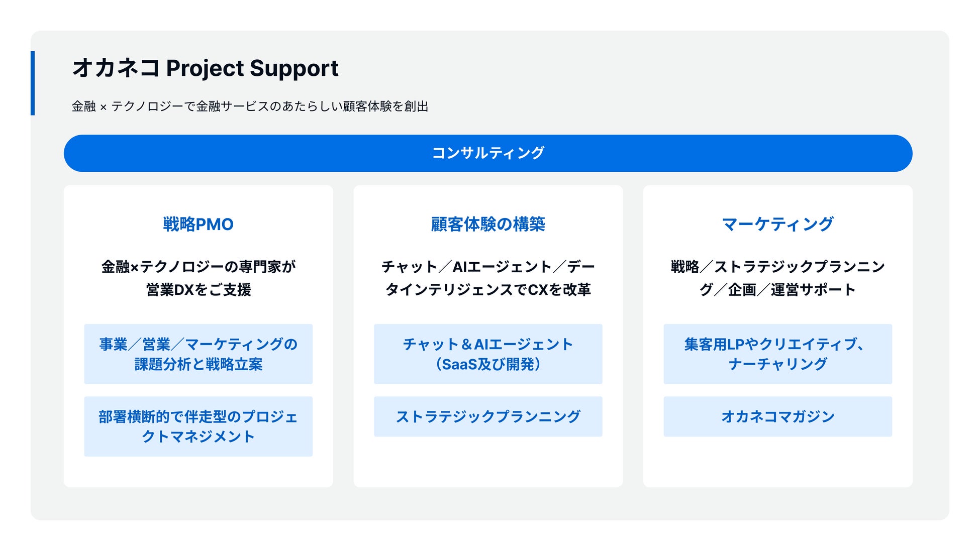Open 集客用LPやクリエイティブ、ナーチャリング box
This screenshot has height=551, width=980.
[777, 354]
